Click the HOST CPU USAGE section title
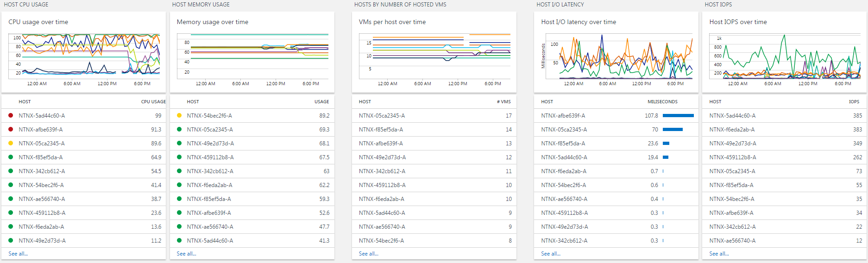The width and height of the screenshot is (868, 263). click(26, 5)
